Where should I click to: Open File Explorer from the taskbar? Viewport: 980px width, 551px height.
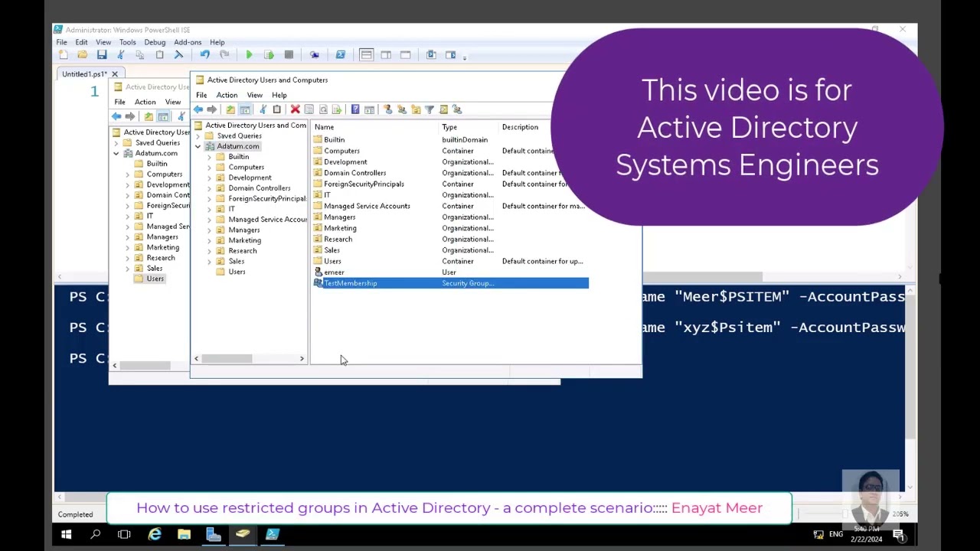pyautogui.click(x=184, y=534)
